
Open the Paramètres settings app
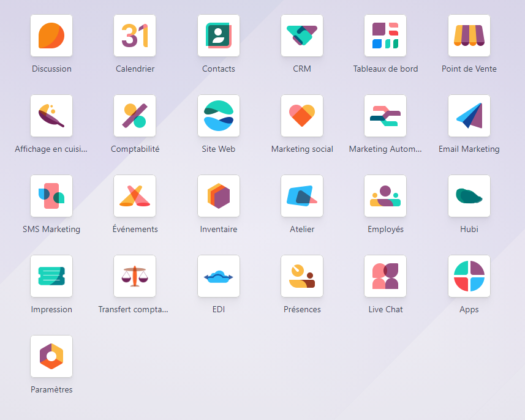pos(51,356)
